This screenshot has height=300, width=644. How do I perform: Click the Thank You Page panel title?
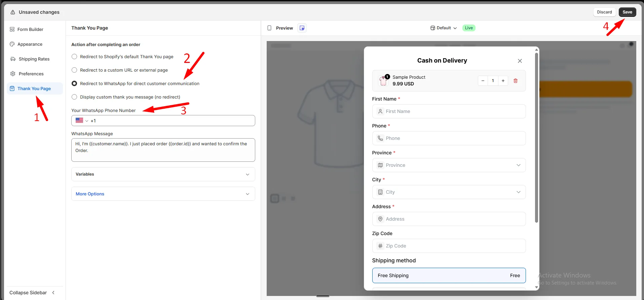(x=89, y=28)
